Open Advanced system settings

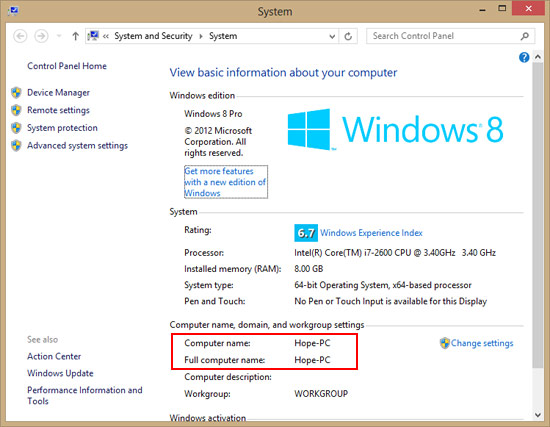pos(78,146)
